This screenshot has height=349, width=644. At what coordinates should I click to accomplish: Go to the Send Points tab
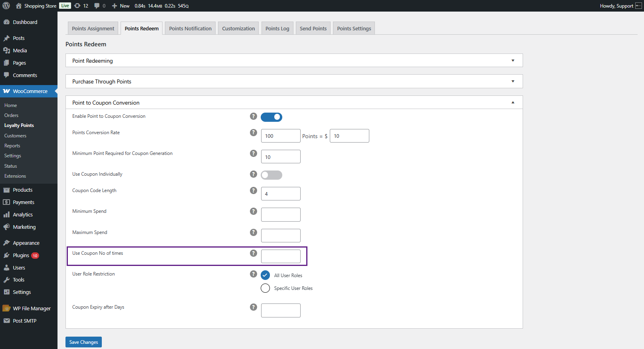coord(313,28)
